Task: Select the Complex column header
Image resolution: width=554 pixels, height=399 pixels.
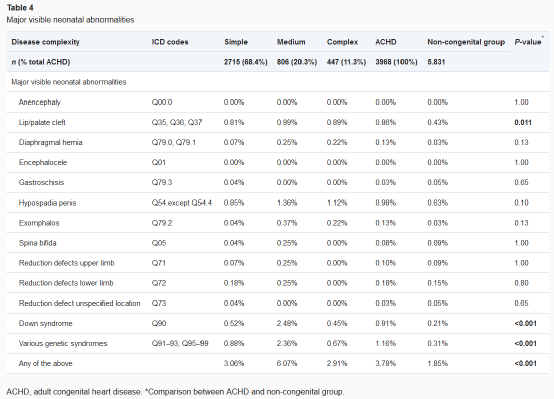Action: pyautogui.click(x=342, y=42)
